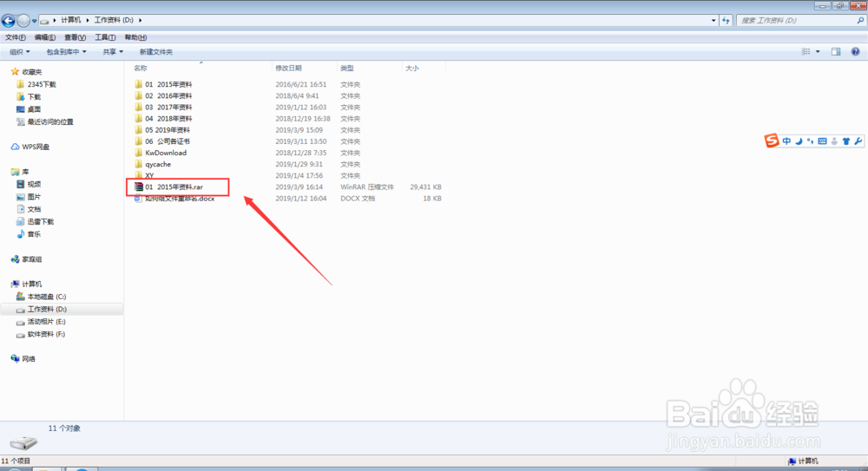The image size is (868, 471).
Task: Select 家庭组 in the sidebar
Action: click(31, 259)
